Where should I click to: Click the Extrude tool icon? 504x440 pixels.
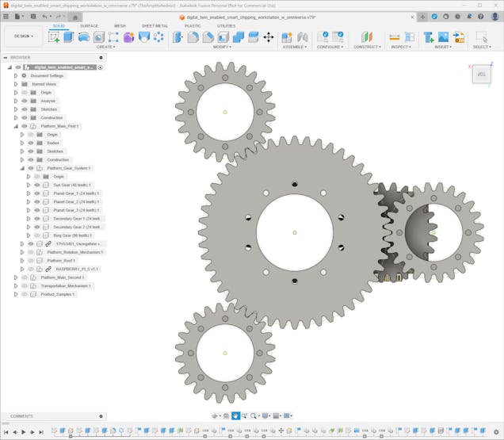click(x=68, y=36)
